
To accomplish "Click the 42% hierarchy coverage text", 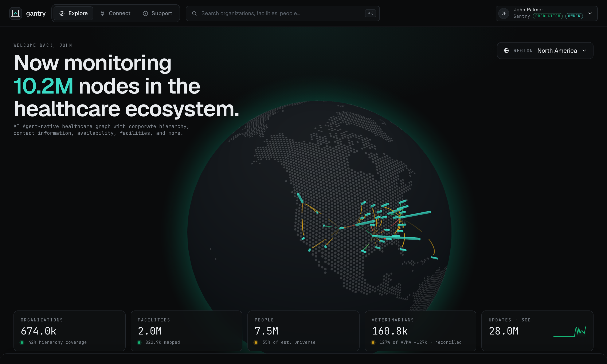I will 57,342.
